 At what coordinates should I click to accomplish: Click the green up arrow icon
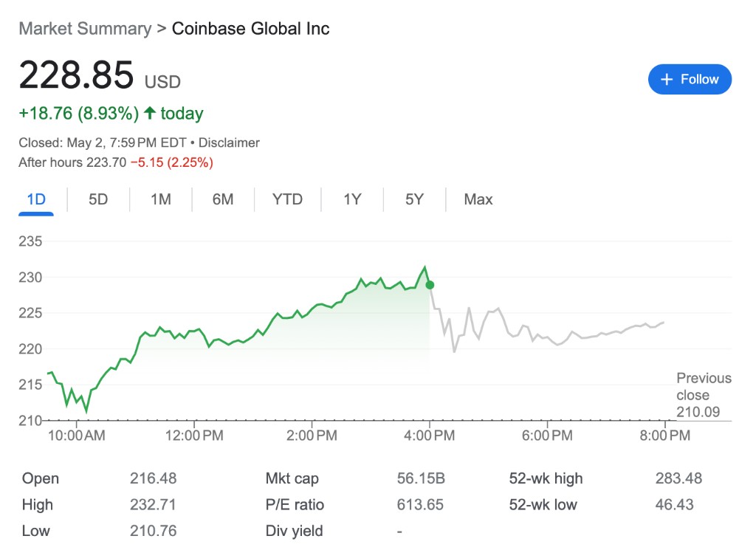point(150,113)
